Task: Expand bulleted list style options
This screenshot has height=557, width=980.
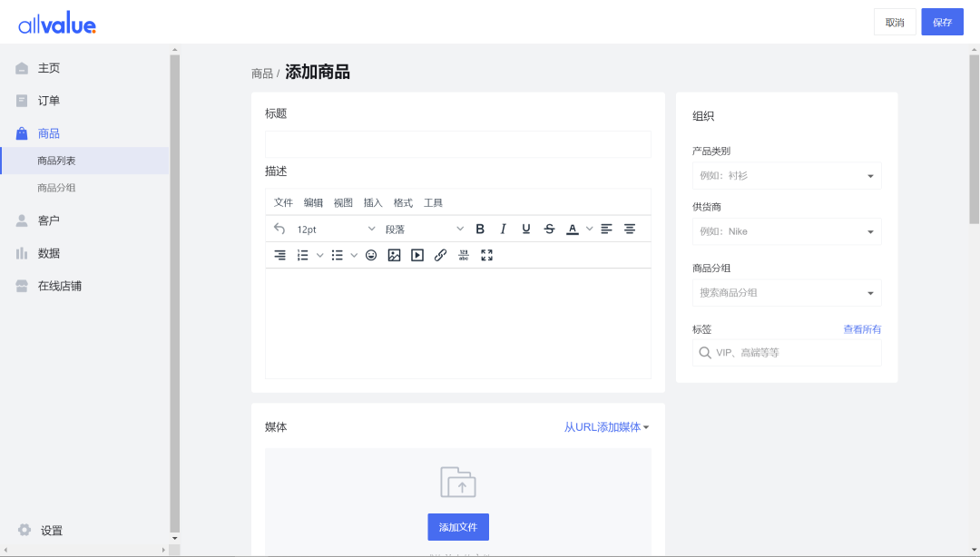Action: pyautogui.click(x=354, y=255)
